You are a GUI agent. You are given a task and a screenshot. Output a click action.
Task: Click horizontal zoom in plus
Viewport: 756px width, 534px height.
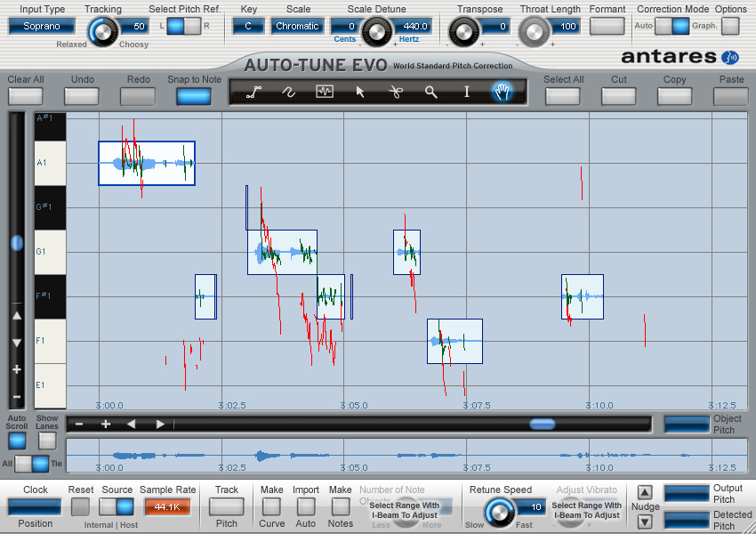106,424
